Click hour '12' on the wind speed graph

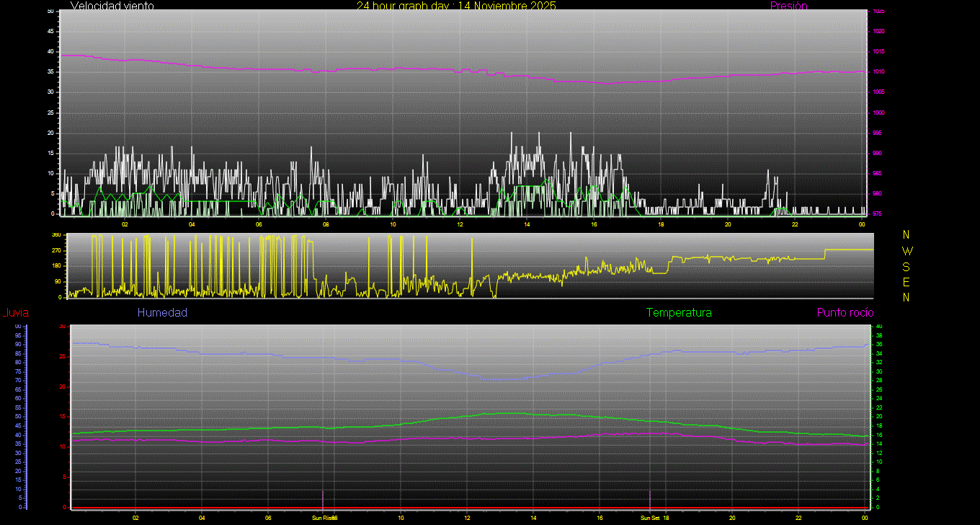point(460,224)
